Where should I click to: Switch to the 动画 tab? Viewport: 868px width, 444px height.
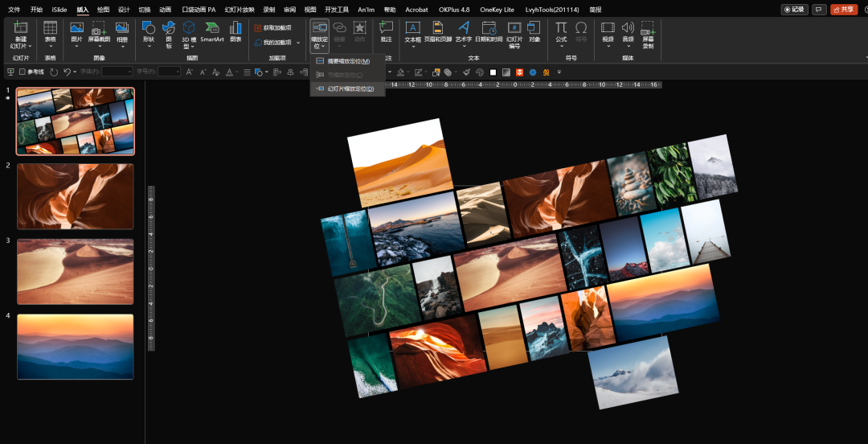[165, 10]
